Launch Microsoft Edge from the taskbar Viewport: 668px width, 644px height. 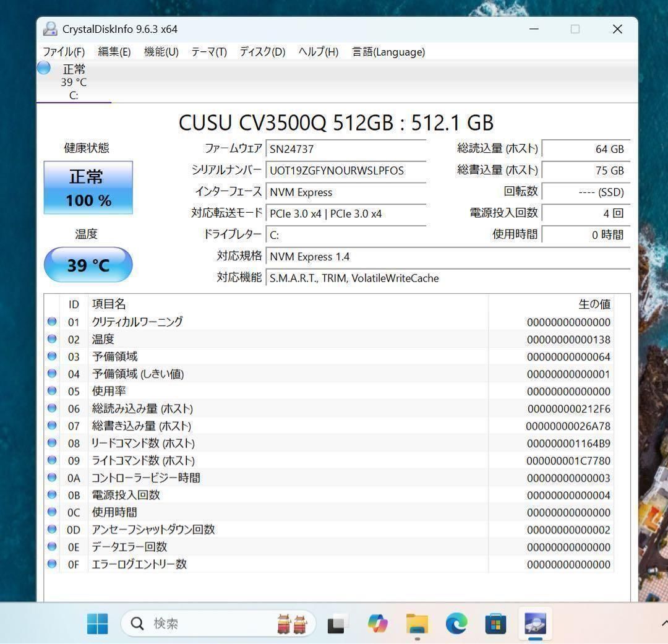coord(456,624)
